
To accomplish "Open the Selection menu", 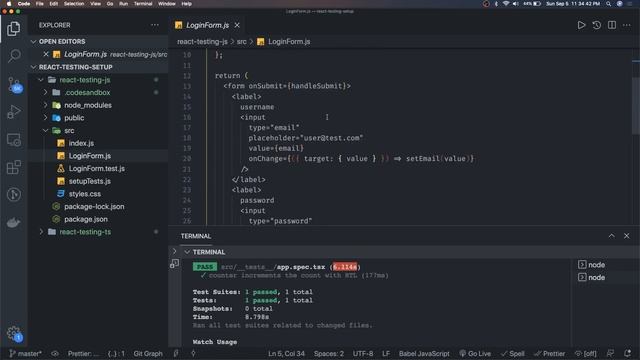I will [x=74, y=4].
